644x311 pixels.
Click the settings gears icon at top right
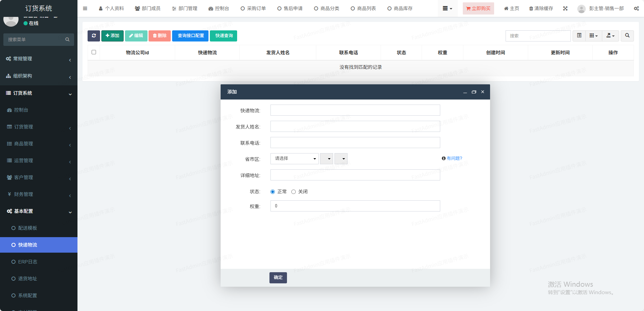coord(636,8)
